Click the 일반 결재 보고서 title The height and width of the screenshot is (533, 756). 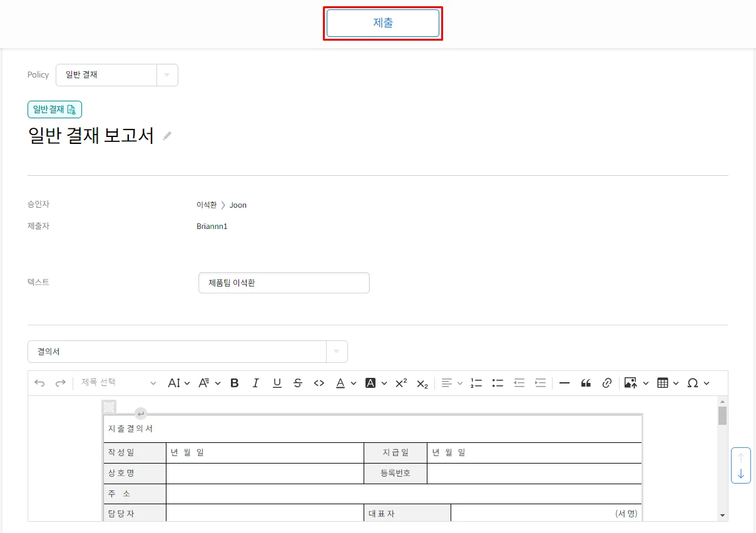(91, 136)
